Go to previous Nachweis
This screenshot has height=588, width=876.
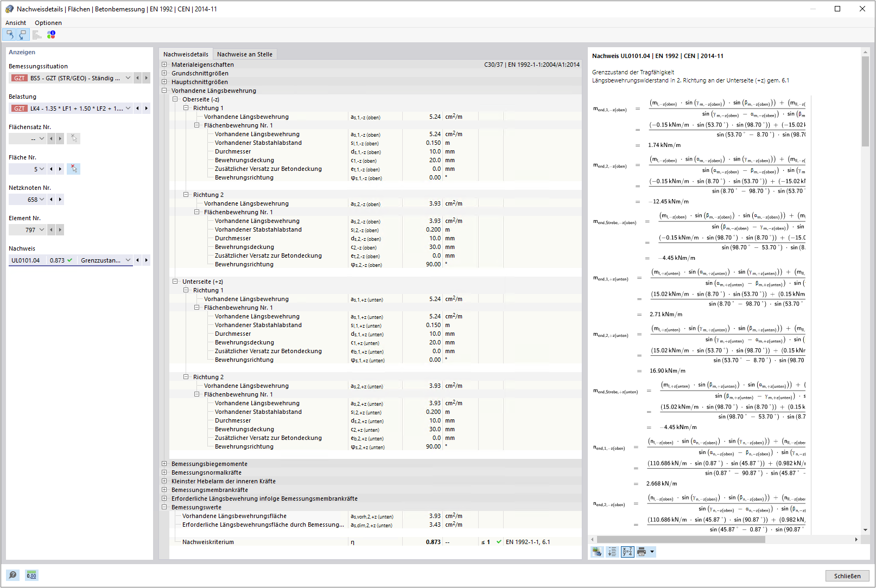pyautogui.click(x=138, y=260)
